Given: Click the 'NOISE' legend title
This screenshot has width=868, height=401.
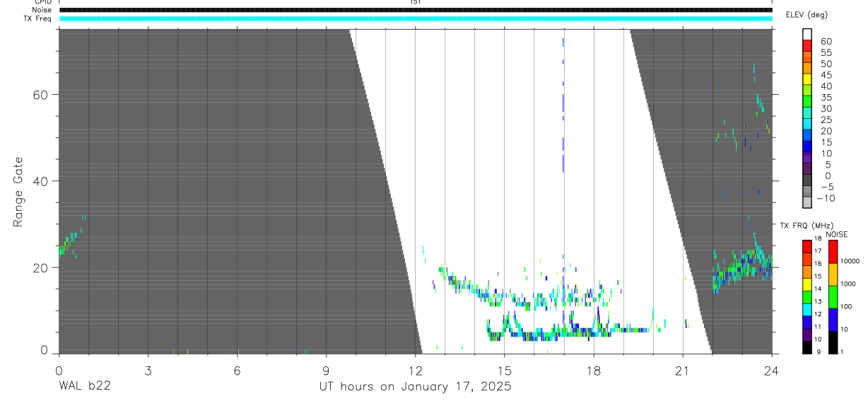Looking at the screenshot, I should [x=837, y=234].
